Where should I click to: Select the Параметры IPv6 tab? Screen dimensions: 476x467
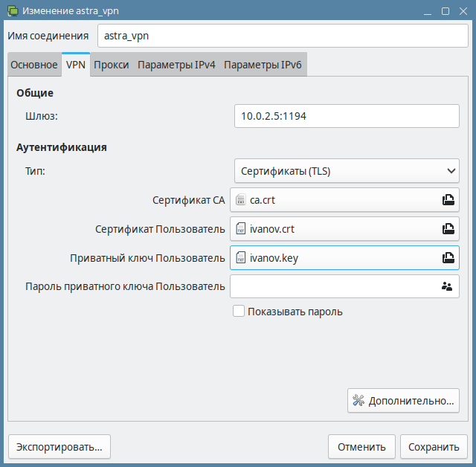263,65
